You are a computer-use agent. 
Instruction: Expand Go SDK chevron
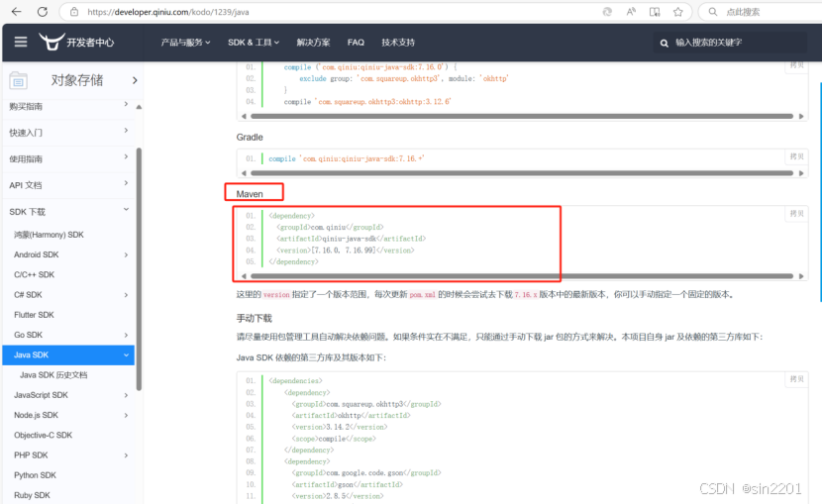126,335
